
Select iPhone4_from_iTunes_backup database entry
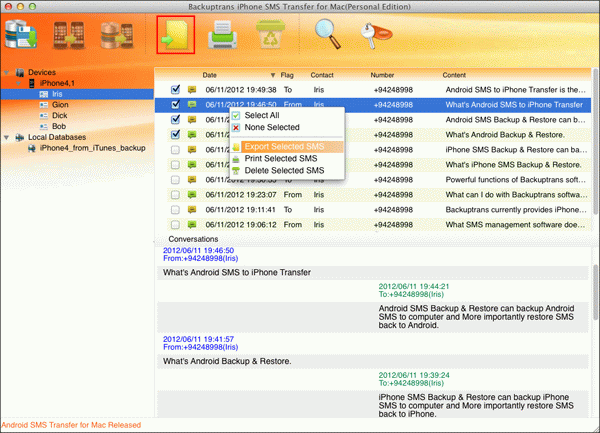pyautogui.click(x=92, y=148)
